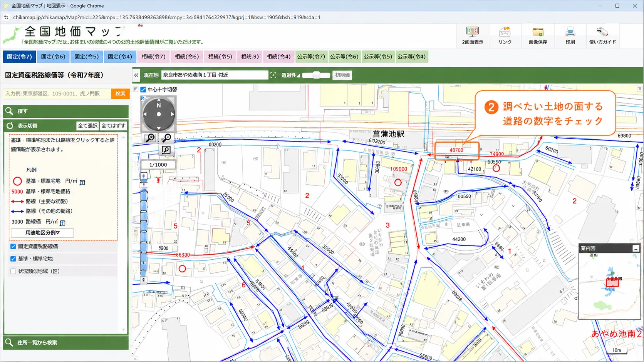The height and width of the screenshot is (362, 644).
Task: Switch to 公示等(令4) tab
Action: click(x=412, y=57)
